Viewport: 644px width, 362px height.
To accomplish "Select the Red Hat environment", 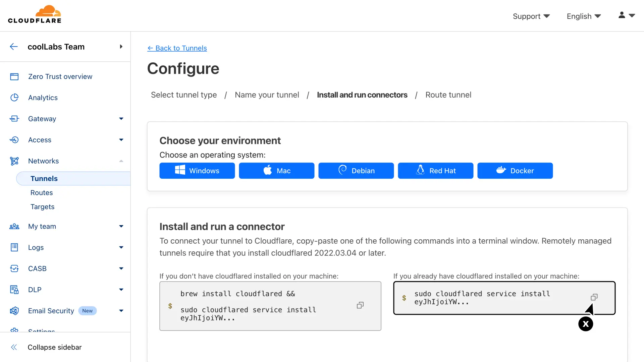I will click(435, 171).
